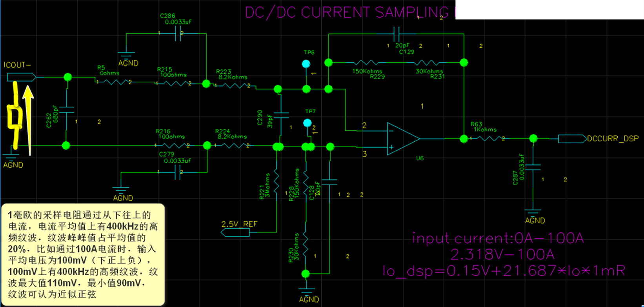The width and height of the screenshot is (644, 307).
Task: Select the DCCURR_DSP output port symbol
Action: coord(572,139)
